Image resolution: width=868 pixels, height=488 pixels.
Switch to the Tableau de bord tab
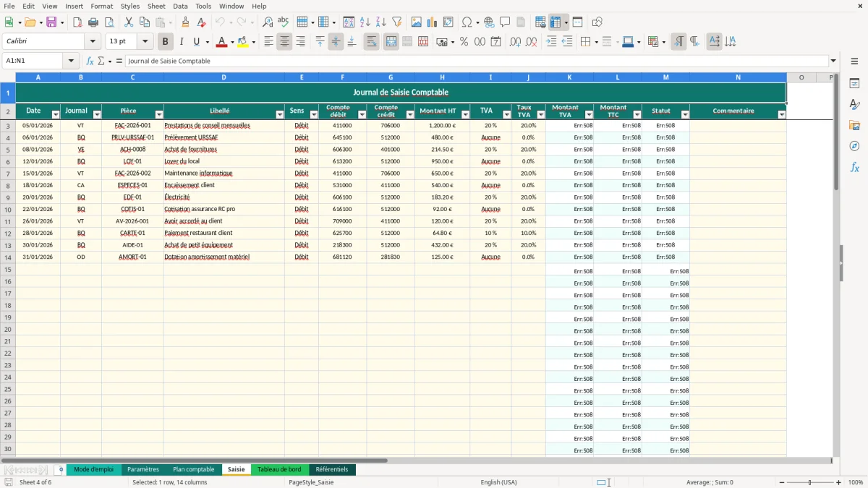pyautogui.click(x=279, y=469)
